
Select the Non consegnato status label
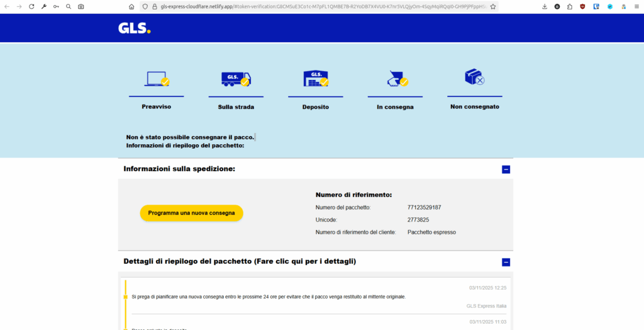tap(474, 107)
